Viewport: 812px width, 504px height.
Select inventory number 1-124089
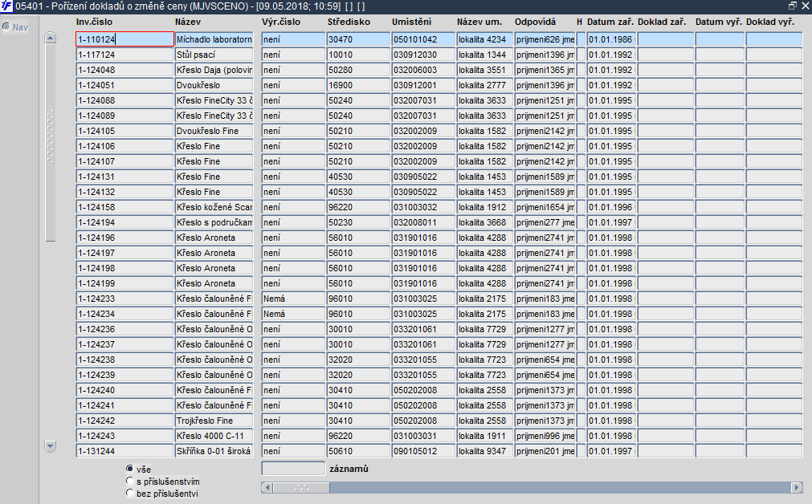(x=124, y=116)
